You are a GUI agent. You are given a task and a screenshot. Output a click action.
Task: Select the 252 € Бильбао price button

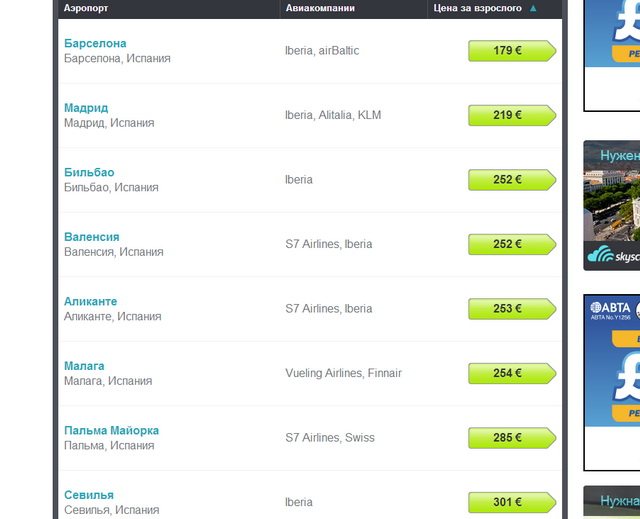pyautogui.click(x=512, y=180)
